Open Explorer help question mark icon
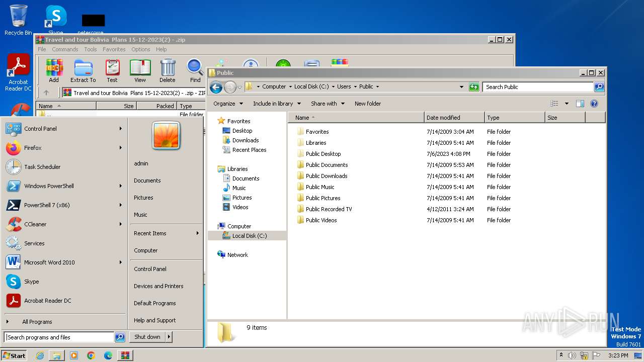The width and height of the screenshot is (644, 362). 594,104
